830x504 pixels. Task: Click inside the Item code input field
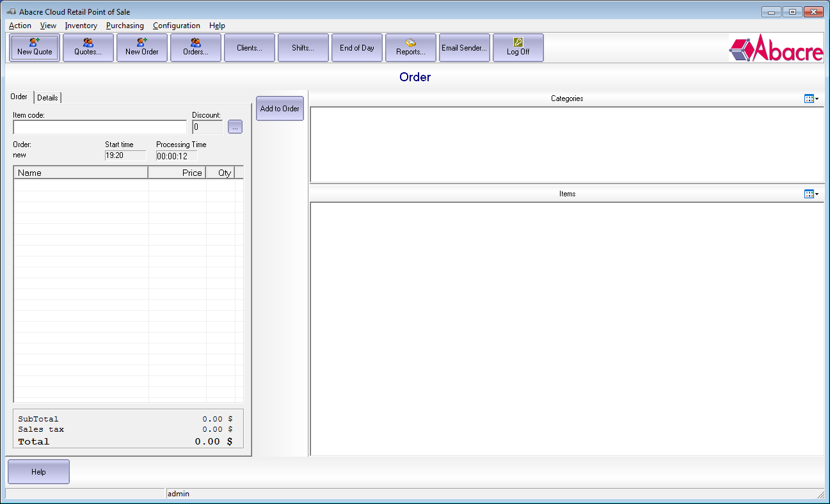click(99, 127)
